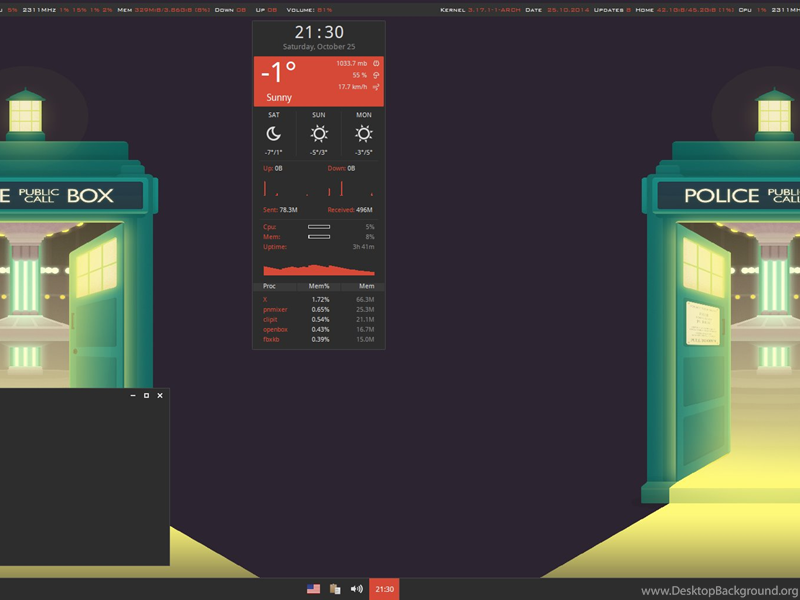Click the Mem% column header
This screenshot has height=600, width=800.
coord(319,286)
